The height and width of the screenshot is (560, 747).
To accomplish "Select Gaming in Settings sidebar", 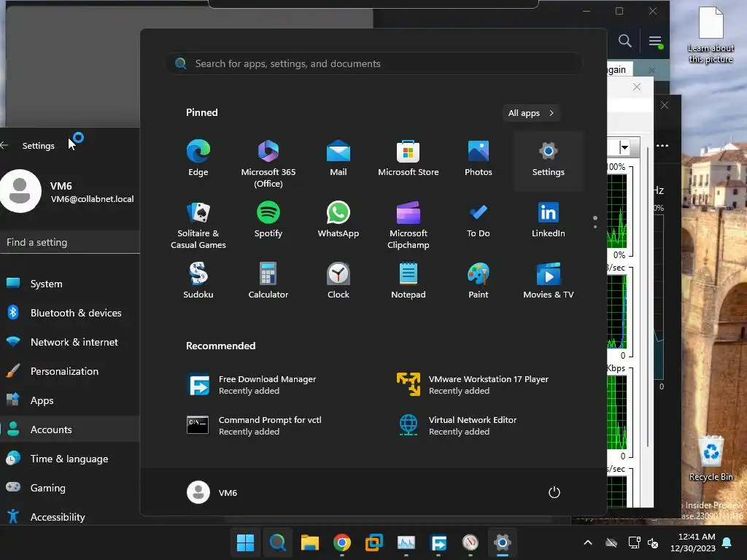I will [70, 488].
